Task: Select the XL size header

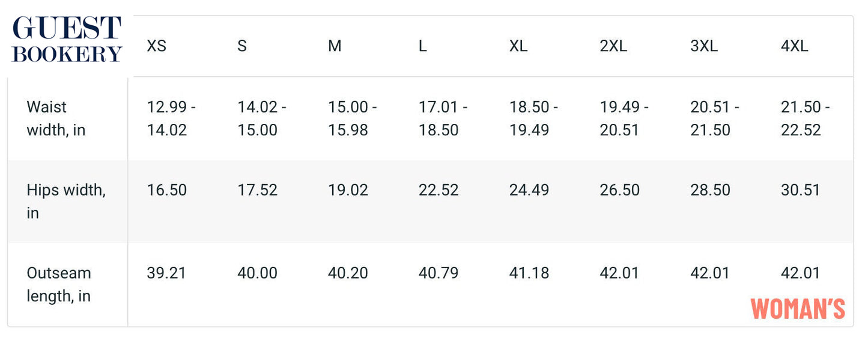Action: click(x=518, y=46)
